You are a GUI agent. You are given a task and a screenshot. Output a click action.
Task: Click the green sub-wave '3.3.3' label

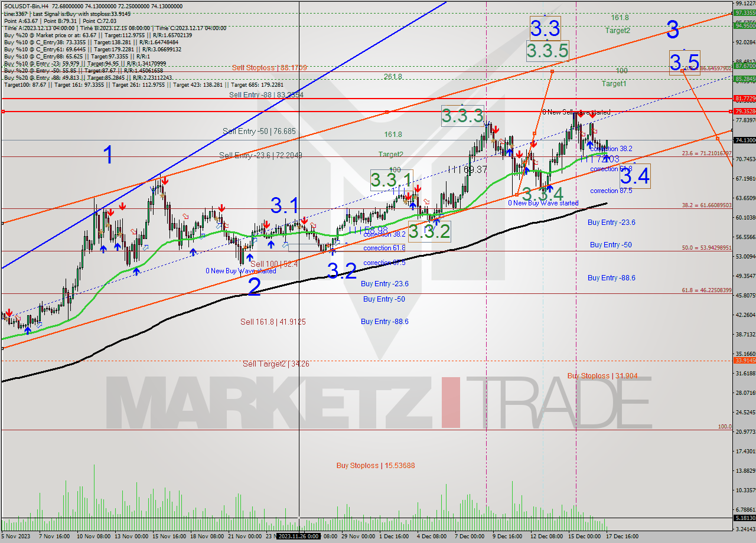pyautogui.click(x=462, y=116)
